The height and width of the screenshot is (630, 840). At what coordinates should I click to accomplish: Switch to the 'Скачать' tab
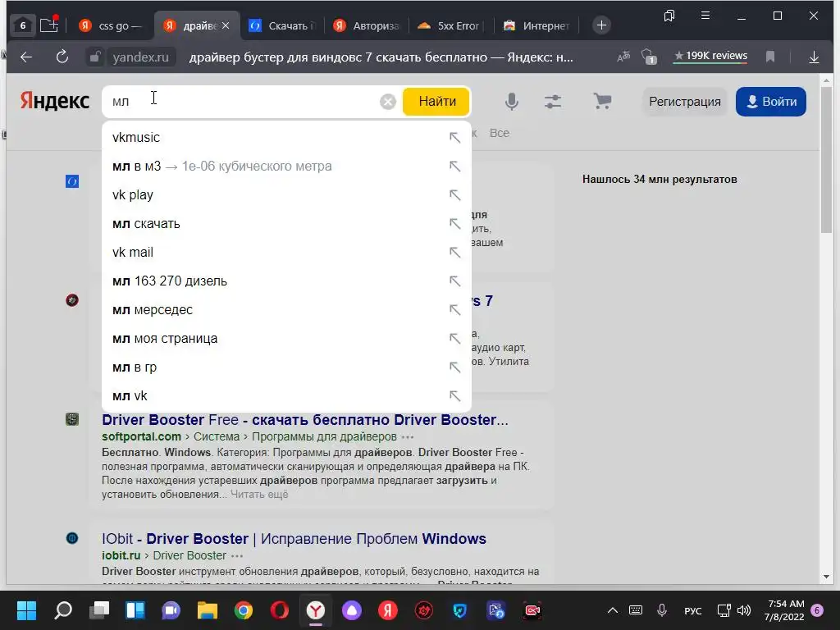[284, 25]
